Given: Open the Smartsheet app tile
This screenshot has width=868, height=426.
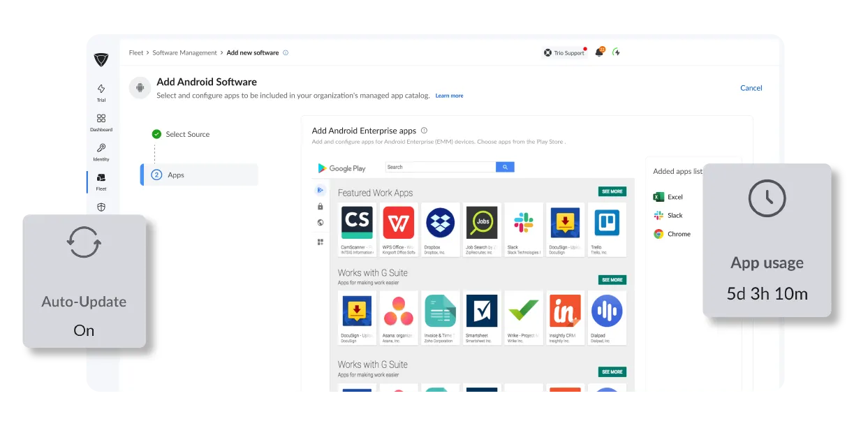Looking at the screenshot, I should coord(482,318).
